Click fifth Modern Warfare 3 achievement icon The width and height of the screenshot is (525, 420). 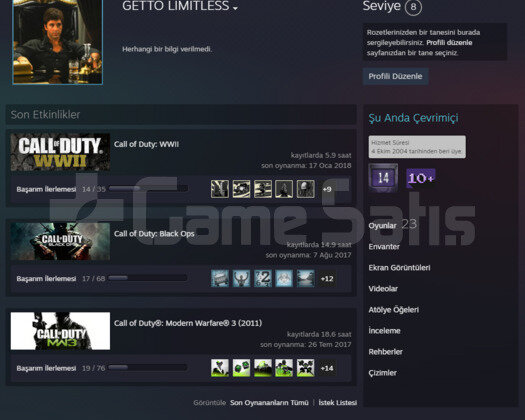tap(306, 368)
